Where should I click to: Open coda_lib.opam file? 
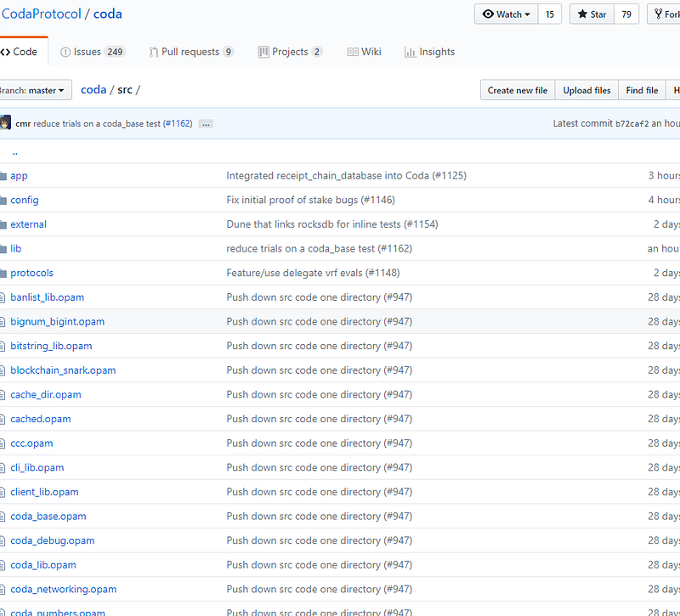coord(43,565)
